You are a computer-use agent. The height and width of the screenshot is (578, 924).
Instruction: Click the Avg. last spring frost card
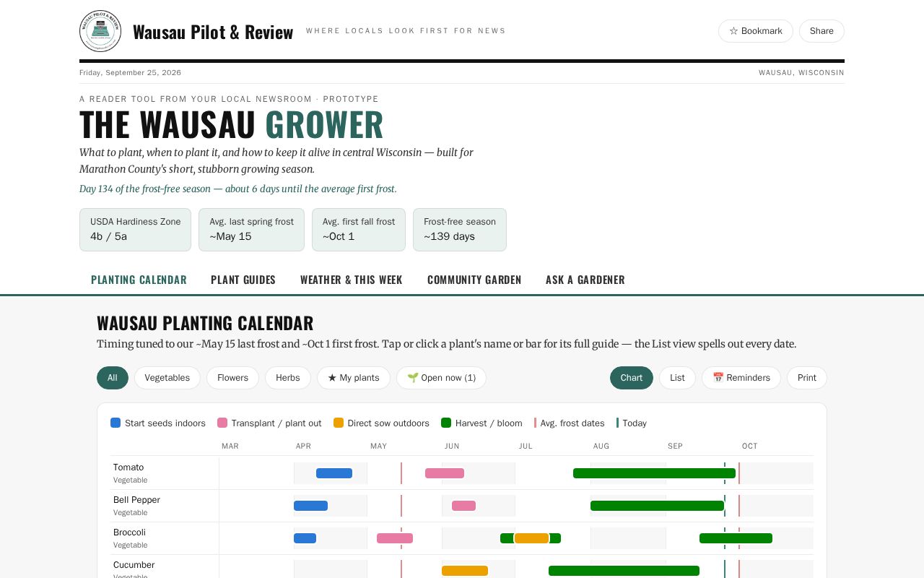point(251,230)
